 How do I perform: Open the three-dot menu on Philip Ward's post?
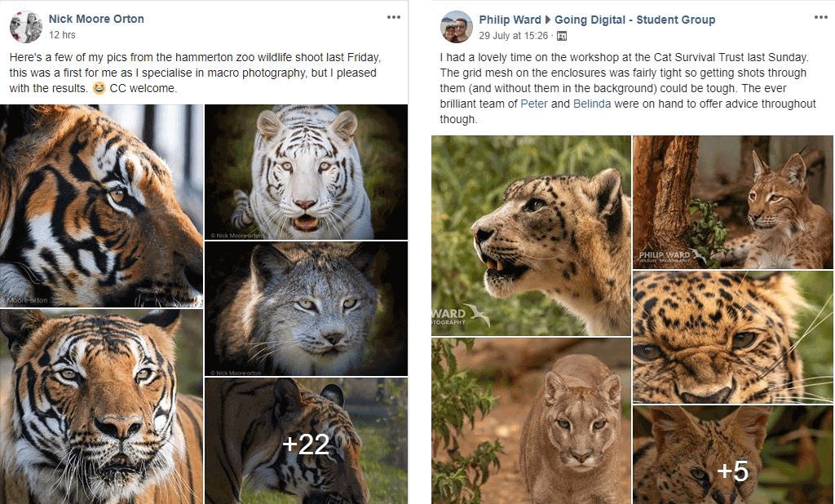point(820,17)
